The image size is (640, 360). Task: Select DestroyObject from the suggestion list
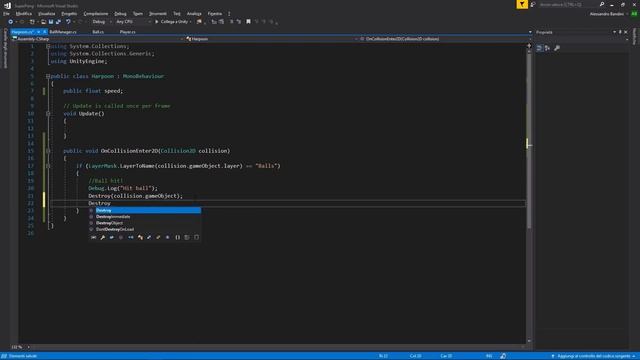point(109,223)
